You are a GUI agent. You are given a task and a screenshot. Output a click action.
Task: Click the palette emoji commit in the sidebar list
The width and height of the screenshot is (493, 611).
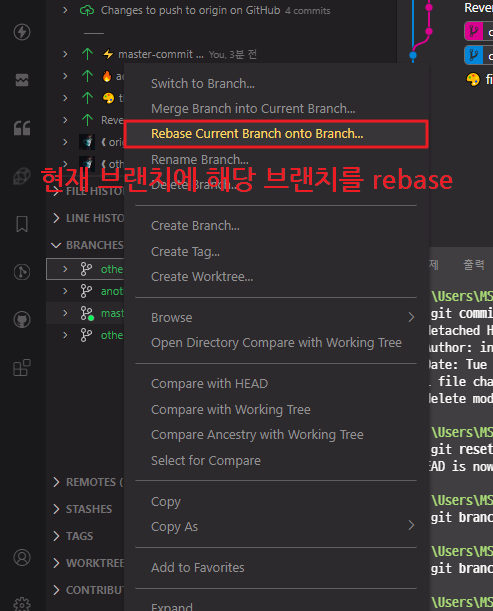(x=108, y=98)
